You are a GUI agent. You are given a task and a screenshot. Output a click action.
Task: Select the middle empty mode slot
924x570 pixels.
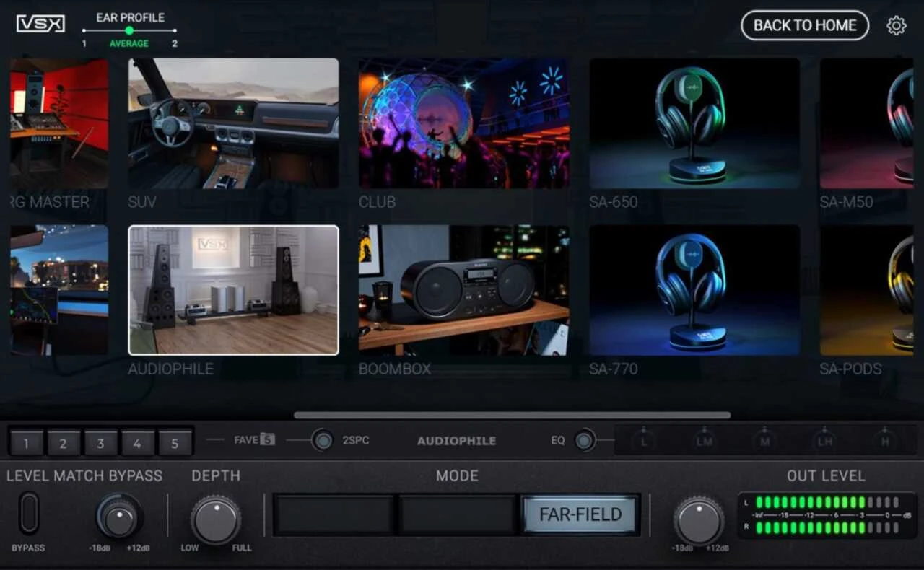[x=457, y=514]
